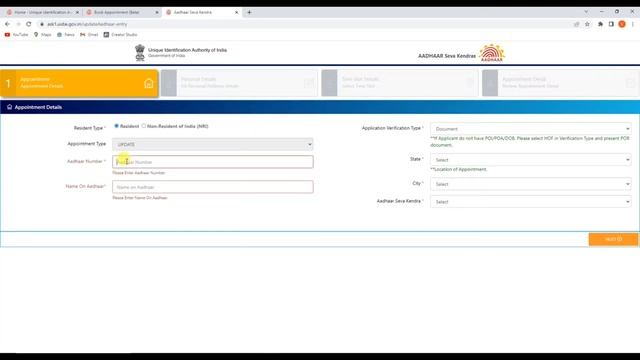This screenshot has height=360, width=640.
Task: Open Application Verification Type dropdown
Action: pyautogui.click(x=530, y=129)
